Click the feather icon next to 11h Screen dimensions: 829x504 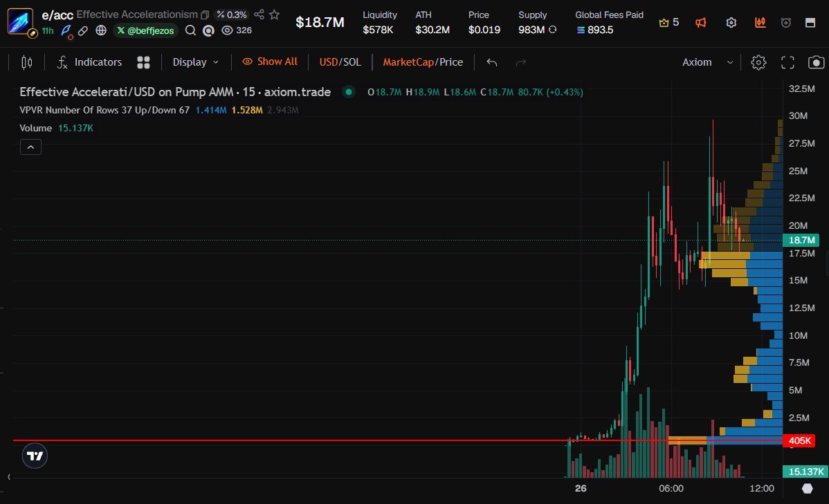(x=66, y=31)
